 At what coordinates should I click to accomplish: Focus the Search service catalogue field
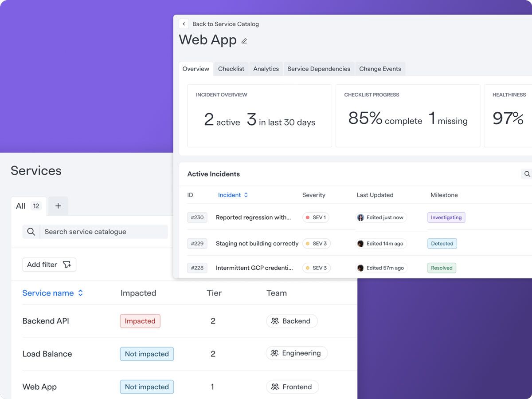coord(104,232)
